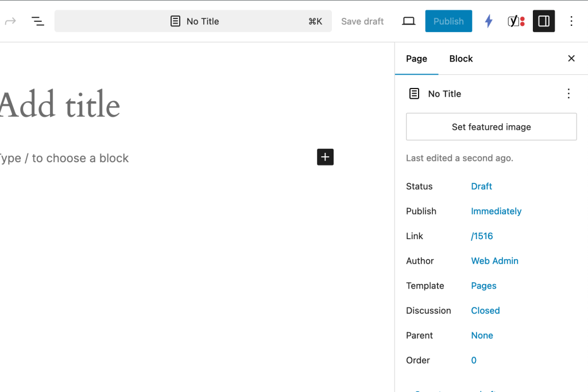This screenshot has width=588, height=392.
Task: Change status from Draft
Action: [481, 186]
